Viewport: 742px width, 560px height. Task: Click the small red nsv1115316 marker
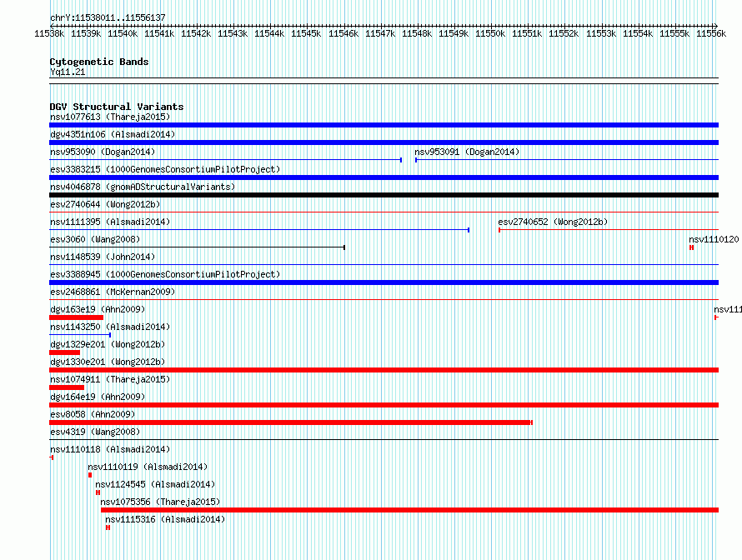tap(108, 527)
